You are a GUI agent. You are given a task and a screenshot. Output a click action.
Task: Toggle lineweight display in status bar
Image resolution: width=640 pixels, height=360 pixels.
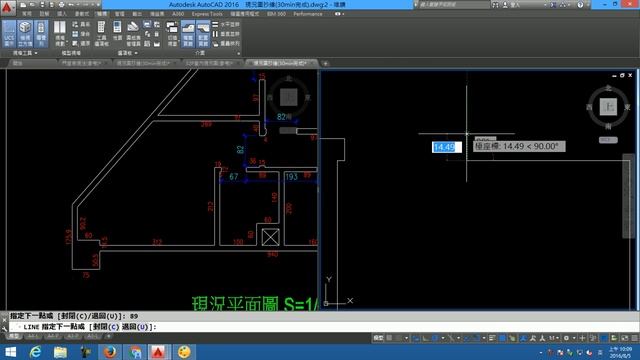tap(492, 338)
